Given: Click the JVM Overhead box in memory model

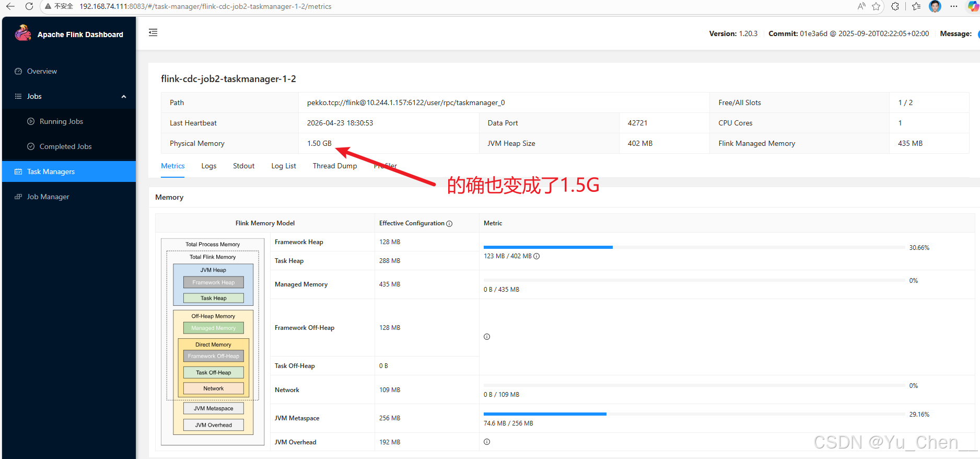Looking at the screenshot, I should (x=214, y=425).
